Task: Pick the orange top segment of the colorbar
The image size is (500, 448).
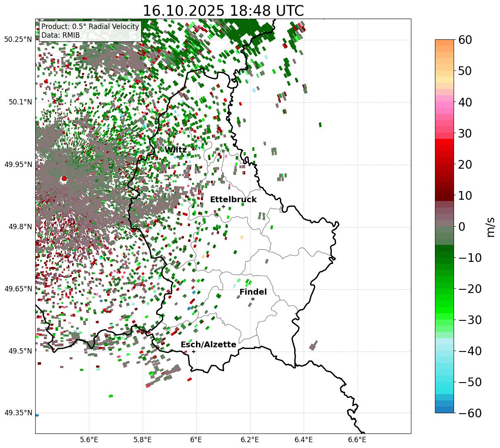Action: pyautogui.click(x=444, y=43)
